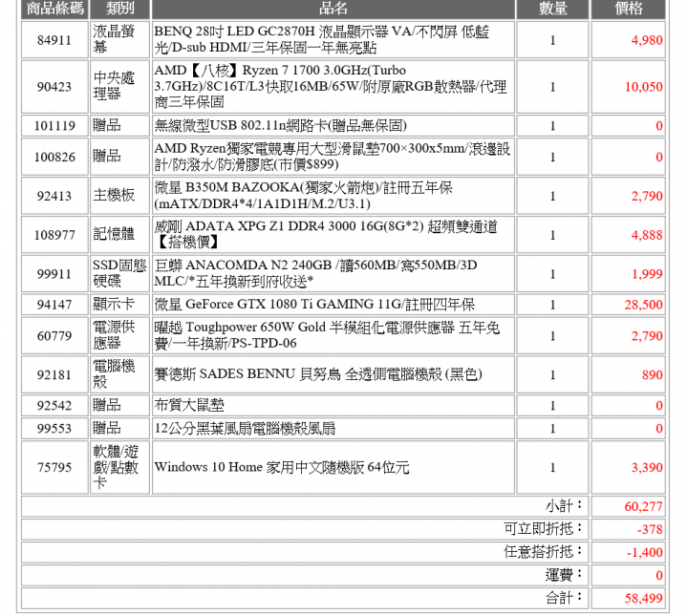
Task: Click the price 28,500
Action: 643,305
